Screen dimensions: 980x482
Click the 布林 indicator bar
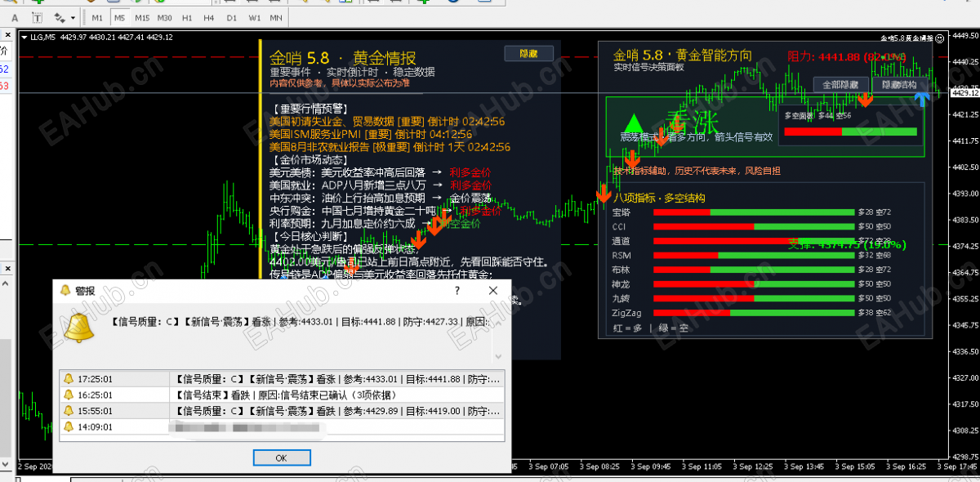pos(753,270)
